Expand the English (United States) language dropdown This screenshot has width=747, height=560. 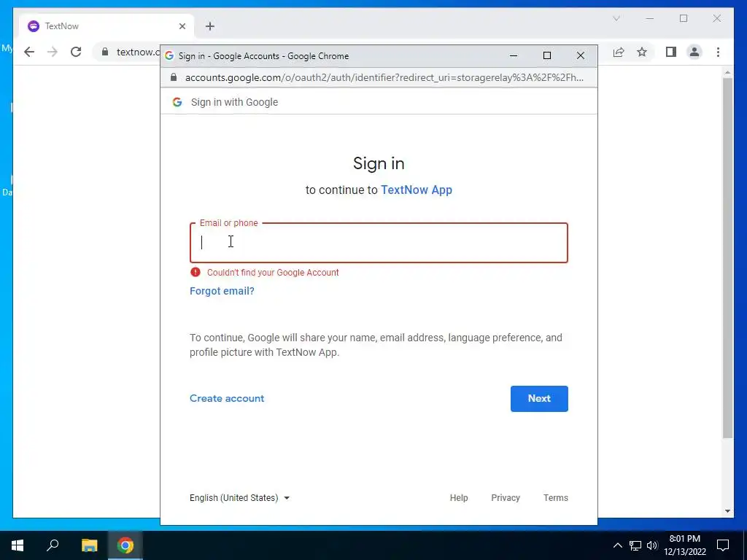point(239,497)
